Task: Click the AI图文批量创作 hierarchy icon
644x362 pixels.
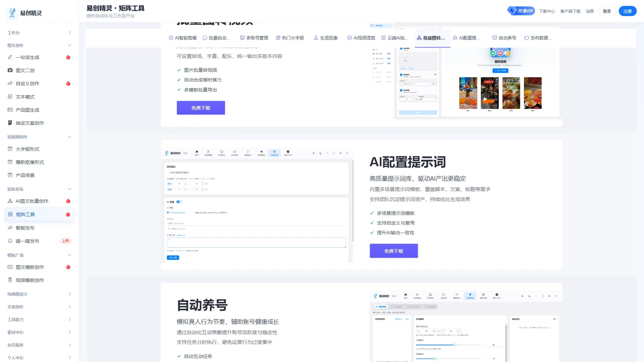Action: coord(10,201)
